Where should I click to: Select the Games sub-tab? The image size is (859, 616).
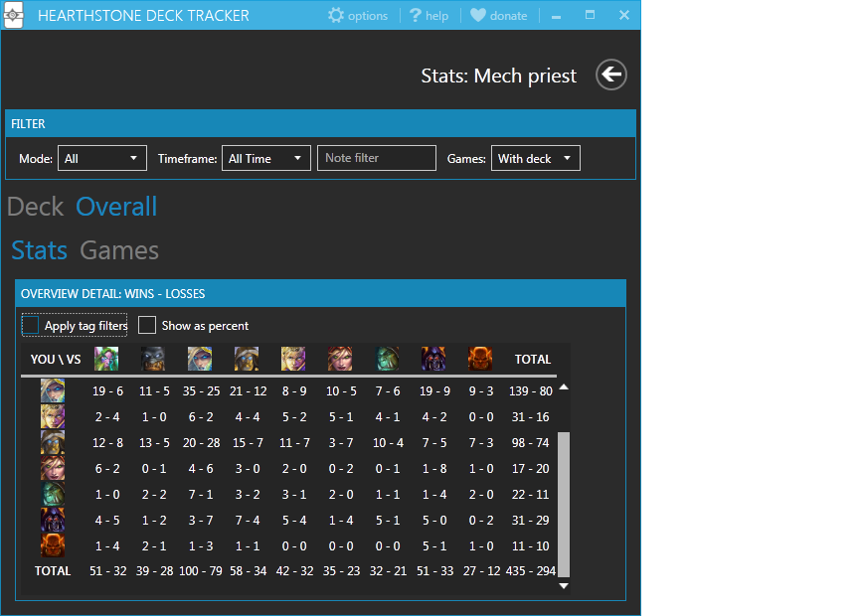coord(119,250)
